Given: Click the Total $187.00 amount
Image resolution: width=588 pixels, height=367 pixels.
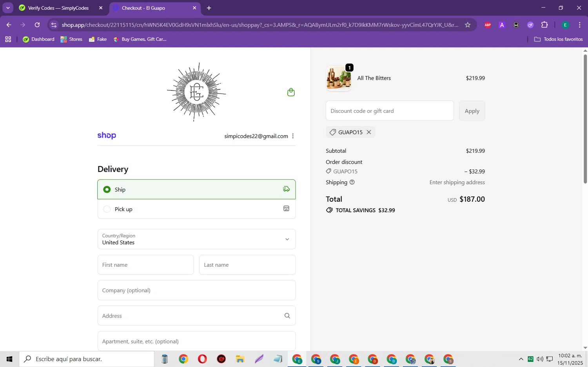Looking at the screenshot, I should pyautogui.click(x=472, y=199).
